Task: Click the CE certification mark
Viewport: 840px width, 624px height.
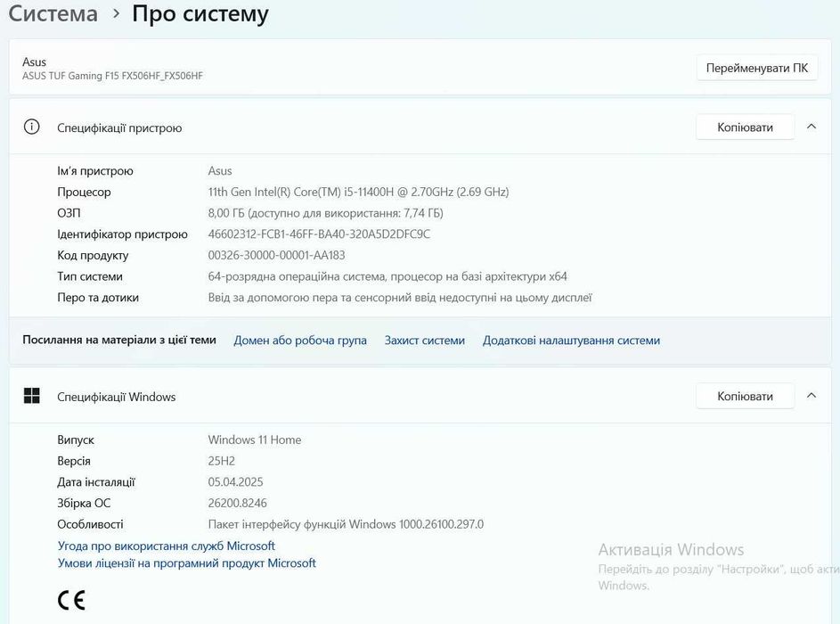Action: point(71,600)
